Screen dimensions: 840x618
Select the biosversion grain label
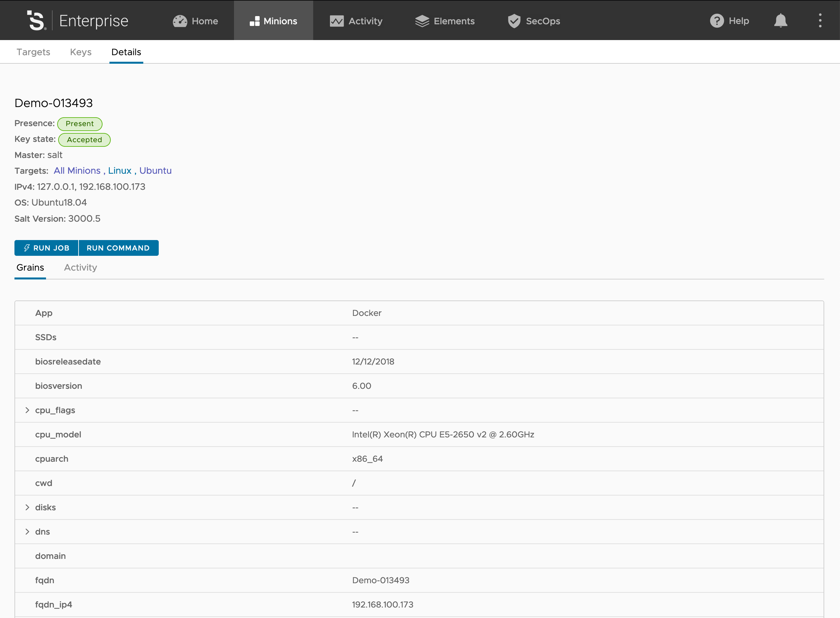58,386
